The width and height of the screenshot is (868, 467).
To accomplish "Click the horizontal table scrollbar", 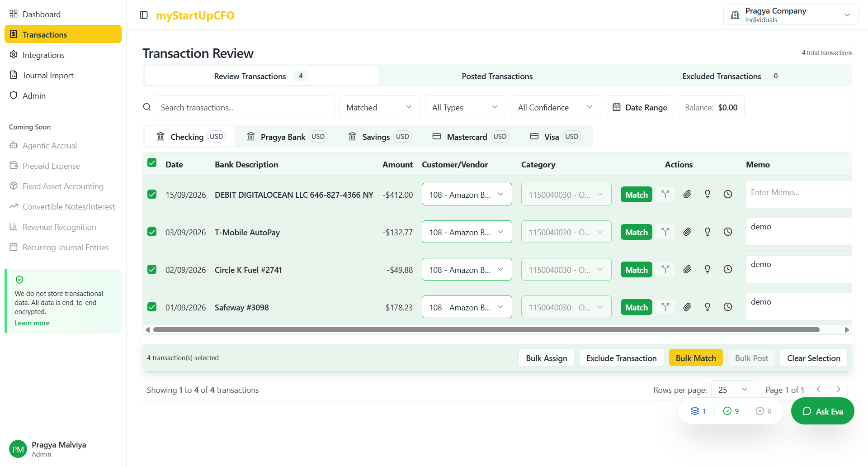I will pyautogui.click(x=486, y=330).
